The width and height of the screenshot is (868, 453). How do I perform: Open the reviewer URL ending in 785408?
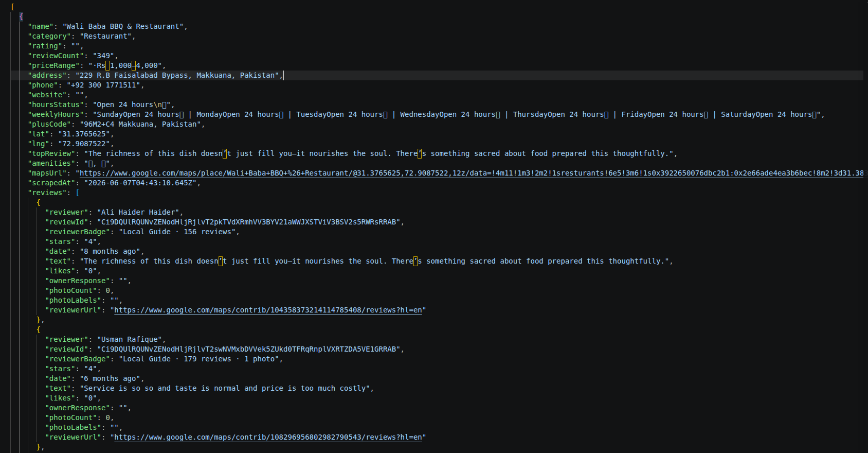pos(268,310)
